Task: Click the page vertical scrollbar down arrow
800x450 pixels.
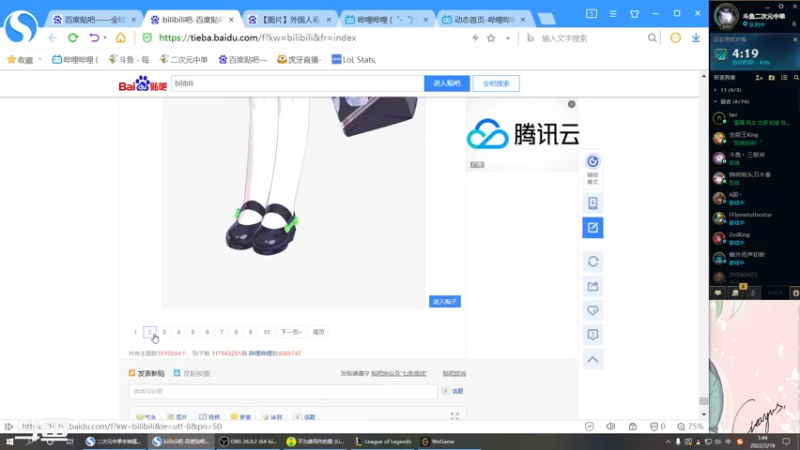Action: tap(704, 414)
